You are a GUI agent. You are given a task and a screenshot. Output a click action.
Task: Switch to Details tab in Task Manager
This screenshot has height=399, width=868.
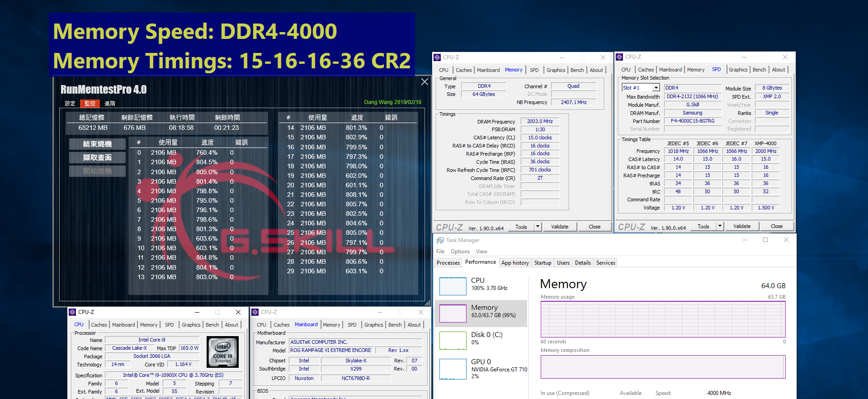click(x=583, y=263)
